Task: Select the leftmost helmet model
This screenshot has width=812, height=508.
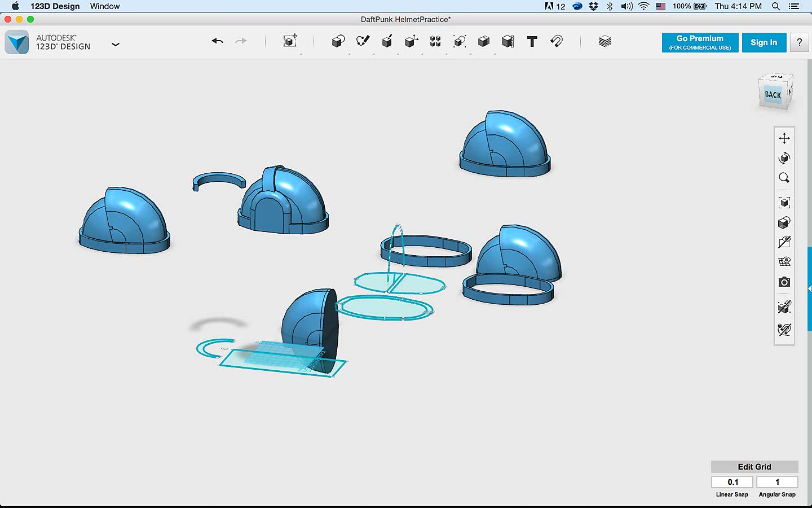Action: 124,221
